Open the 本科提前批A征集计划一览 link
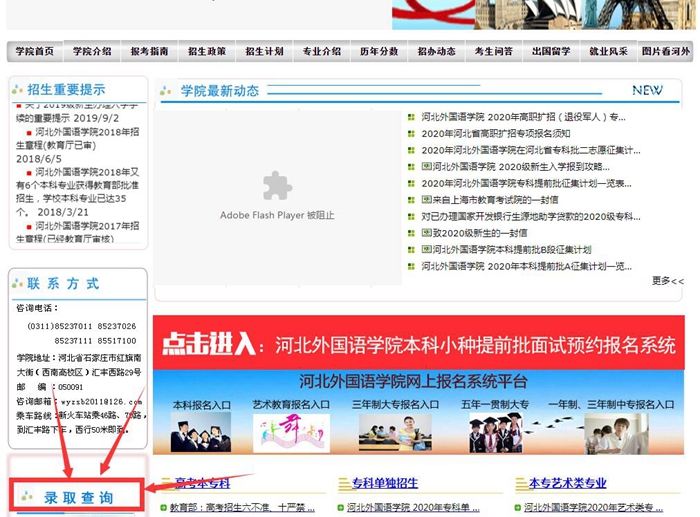The height and width of the screenshot is (517, 700). tap(526, 266)
